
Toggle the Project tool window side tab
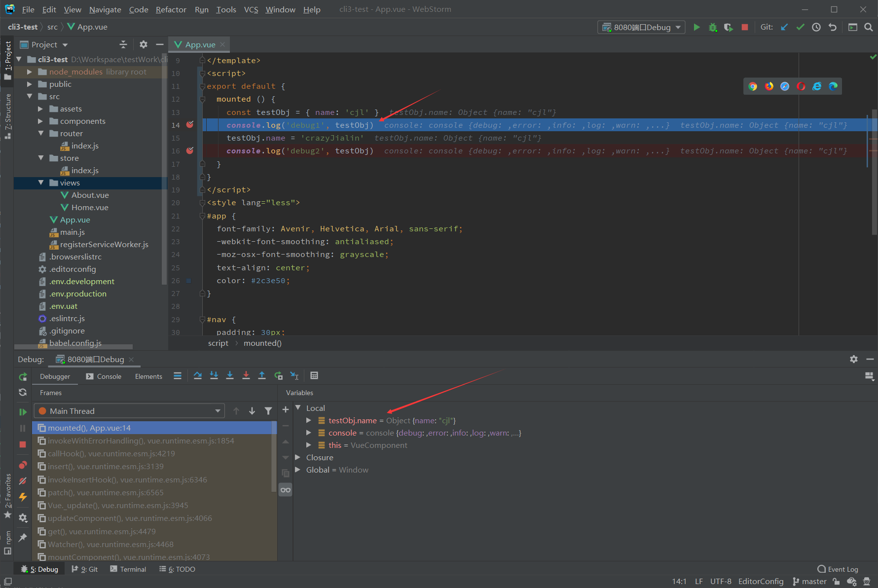(x=7, y=61)
